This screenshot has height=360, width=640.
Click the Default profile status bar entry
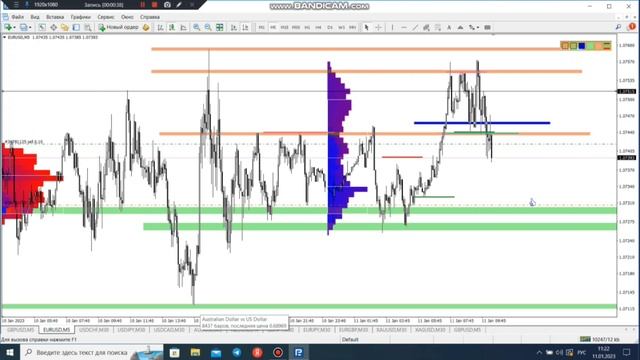(350, 340)
